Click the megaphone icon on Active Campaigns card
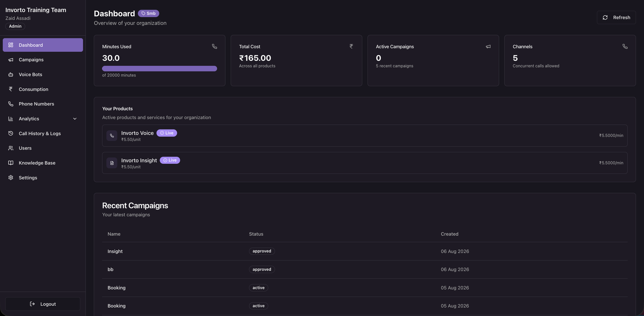The image size is (644, 316). 488,46
